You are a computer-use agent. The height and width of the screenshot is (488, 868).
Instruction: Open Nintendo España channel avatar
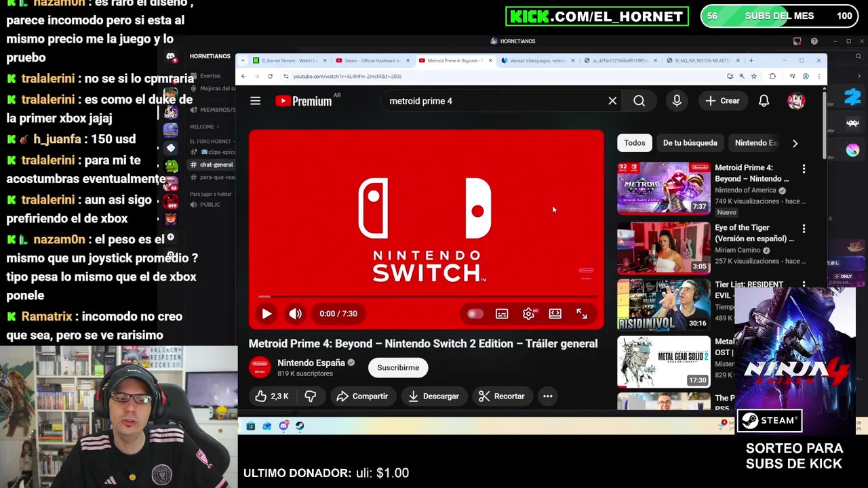260,367
